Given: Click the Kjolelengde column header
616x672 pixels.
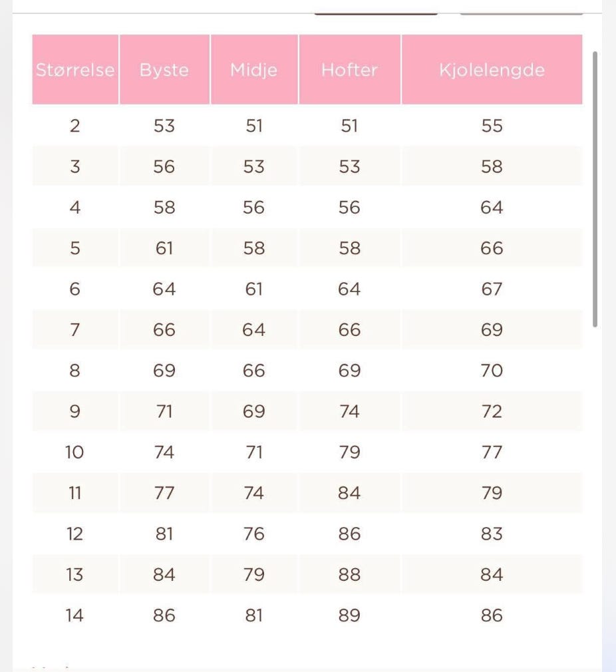Looking at the screenshot, I should 492,69.
